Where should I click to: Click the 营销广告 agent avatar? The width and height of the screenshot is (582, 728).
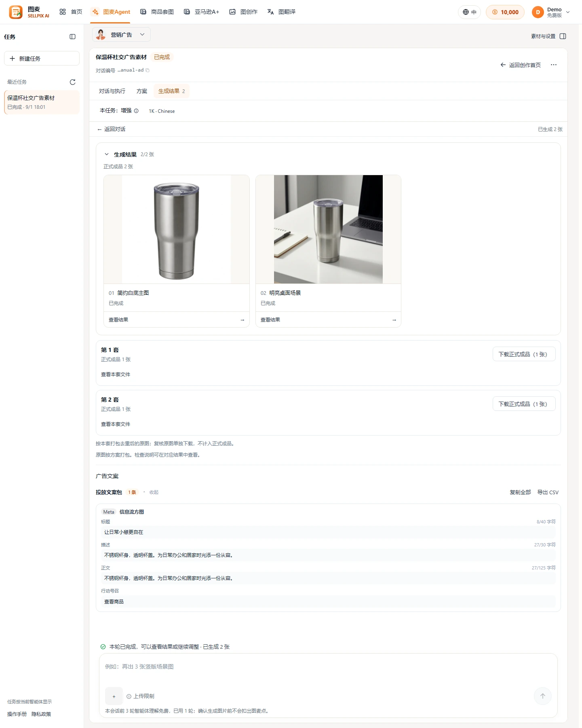tap(101, 34)
